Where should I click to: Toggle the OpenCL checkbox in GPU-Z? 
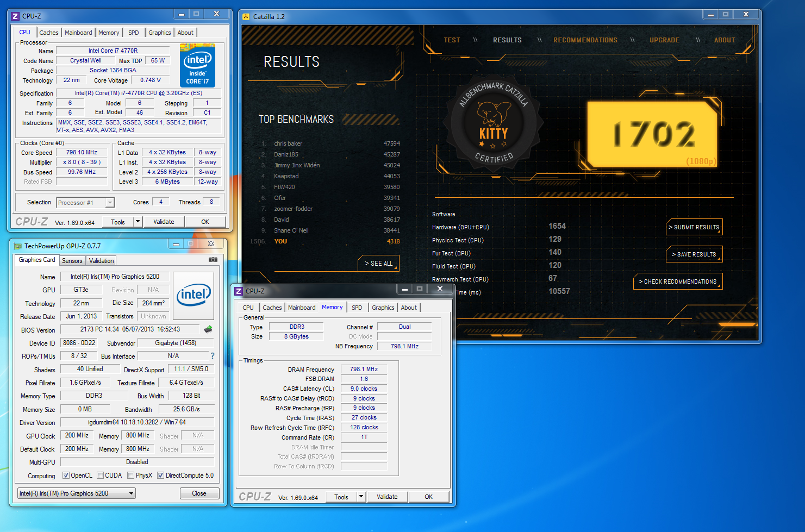pyautogui.click(x=66, y=475)
